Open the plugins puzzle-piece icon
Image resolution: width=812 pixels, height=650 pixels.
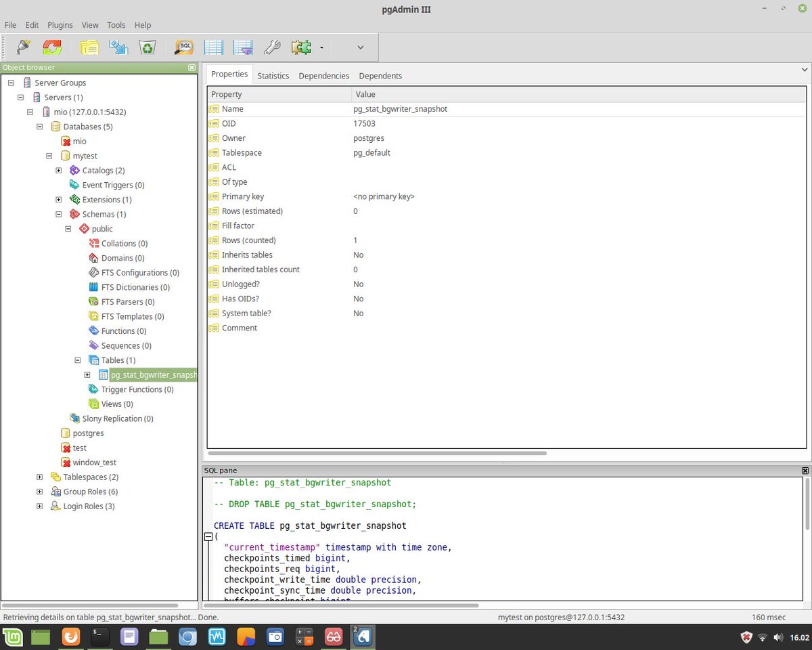tap(300, 47)
